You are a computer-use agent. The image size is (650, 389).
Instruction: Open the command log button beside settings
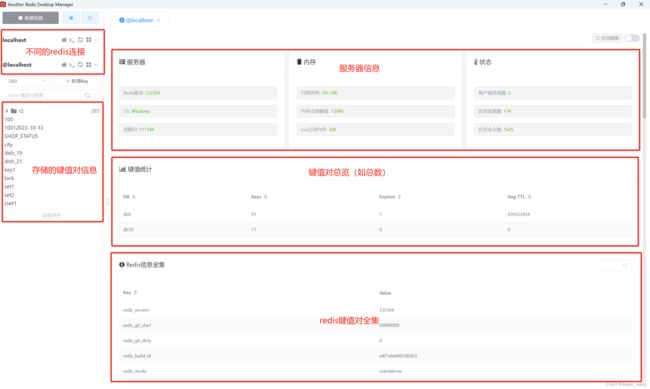coord(90,18)
